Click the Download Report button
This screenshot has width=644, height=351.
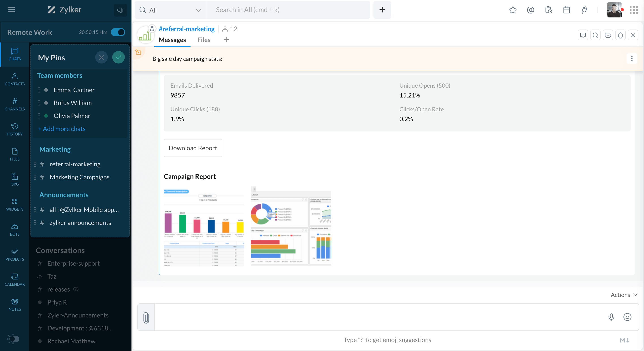pos(193,148)
